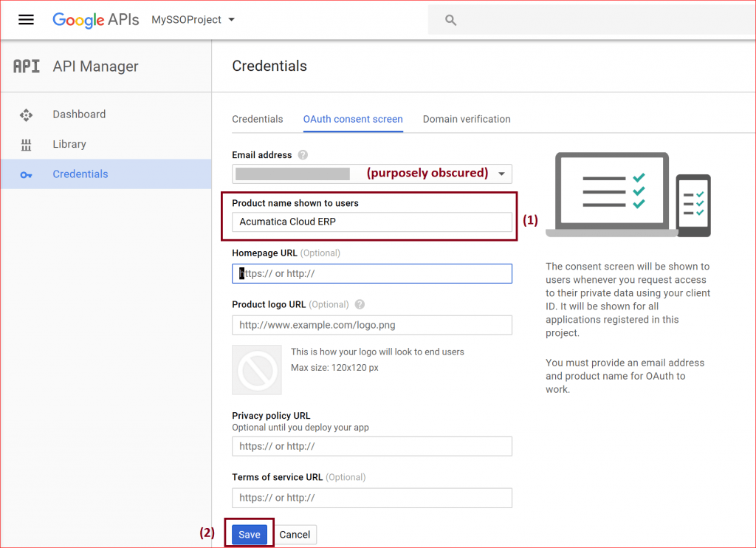Click the Homepage URL input field

click(372, 273)
